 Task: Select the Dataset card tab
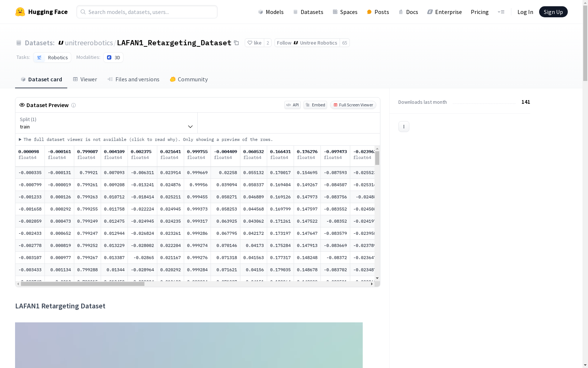coord(41,79)
